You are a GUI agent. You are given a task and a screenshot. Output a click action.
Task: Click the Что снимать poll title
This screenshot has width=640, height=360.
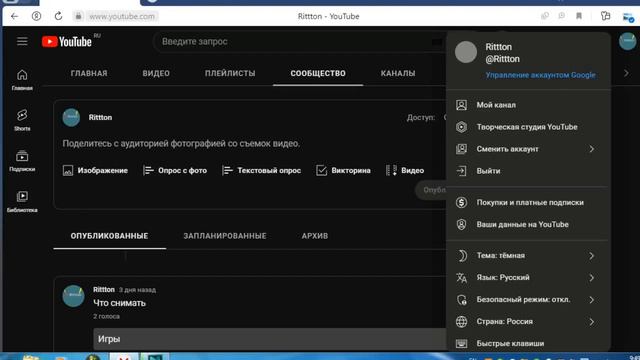click(119, 303)
